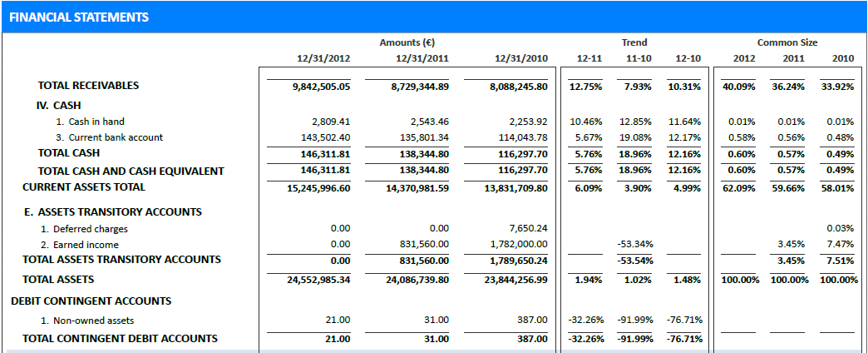Image resolution: width=868 pixels, height=353 pixels.
Task: Click the Deferred charges row label
Action: coord(90,228)
